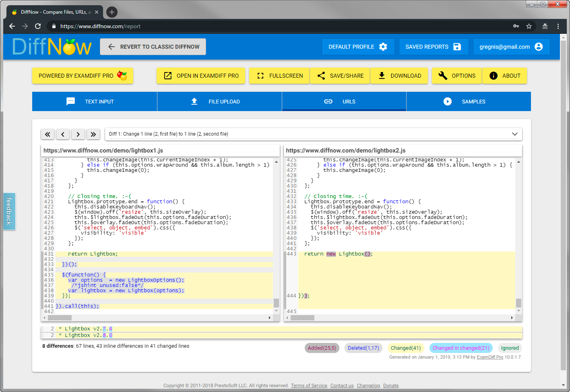Click Fullscreen button
The image size is (570, 392).
[x=279, y=76]
